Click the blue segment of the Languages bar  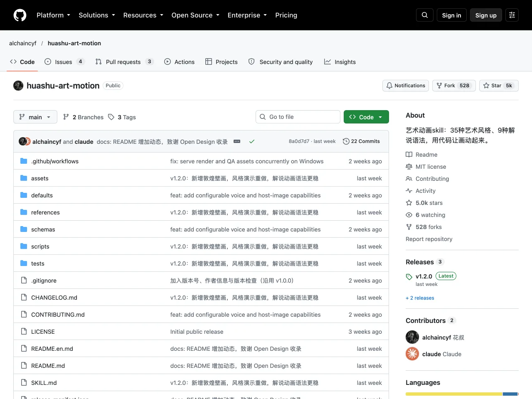click(510, 394)
